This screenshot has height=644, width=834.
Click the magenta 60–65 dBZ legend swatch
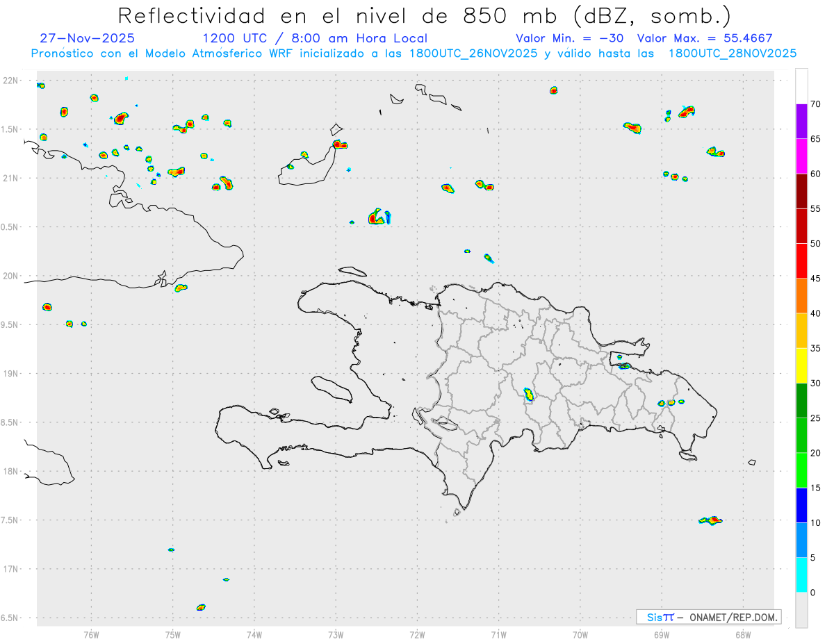[801, 156]
